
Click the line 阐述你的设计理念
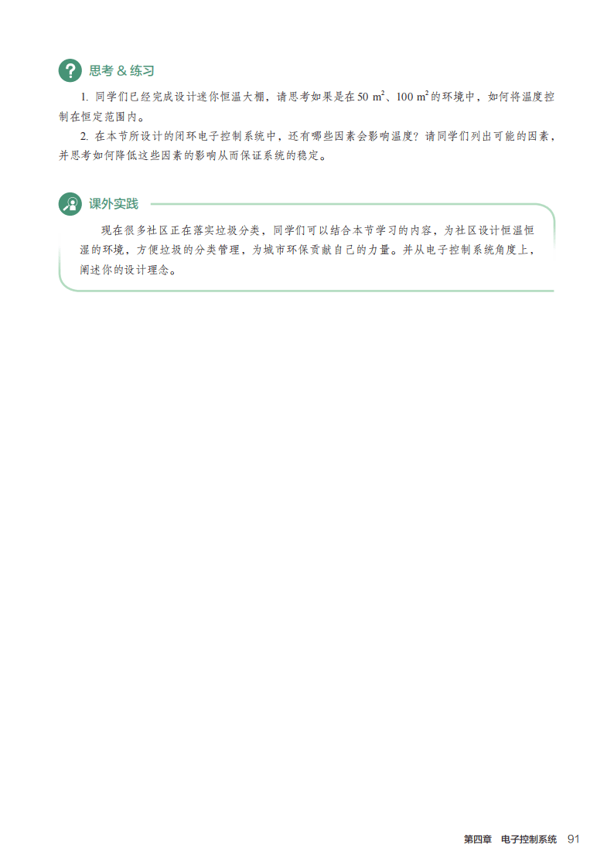(x=128, y=271)
